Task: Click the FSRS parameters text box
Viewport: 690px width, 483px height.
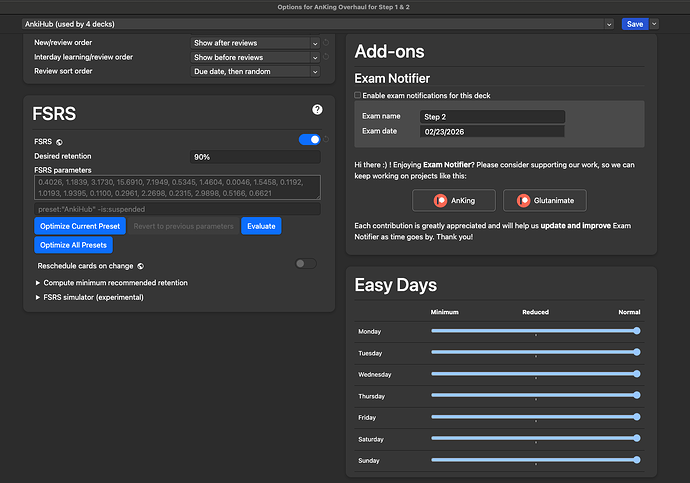Action: tap(177, 187)
